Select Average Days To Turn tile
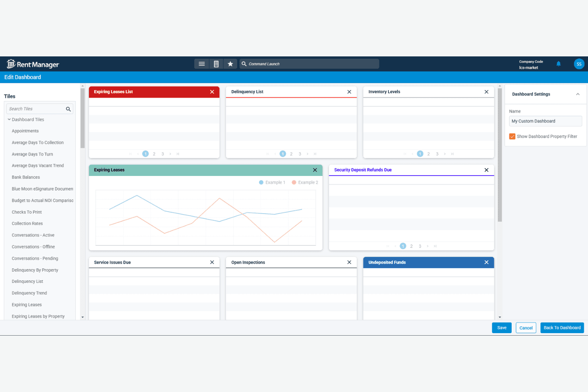This screenshot has width=588, height=392. [32, 154]
